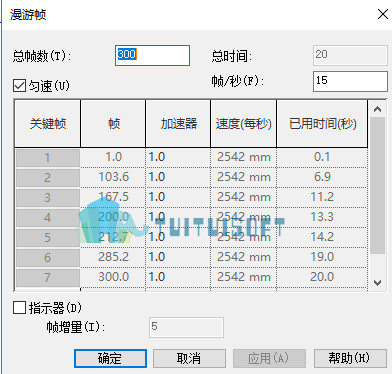Image resolution: width=392 pixels, height=374 pixels.
Task: Select keyframe row header 5
Action: click(47, 237)
